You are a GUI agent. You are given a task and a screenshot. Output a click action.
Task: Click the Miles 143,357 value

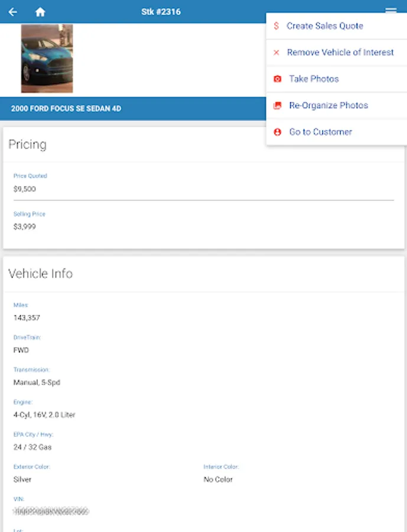click(x=27, y=318)
